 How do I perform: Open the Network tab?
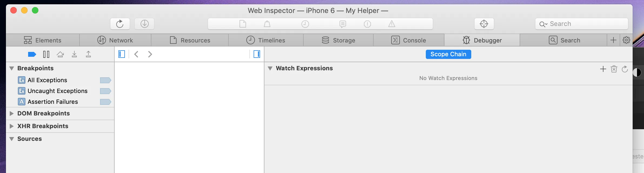tap(115, 40)
